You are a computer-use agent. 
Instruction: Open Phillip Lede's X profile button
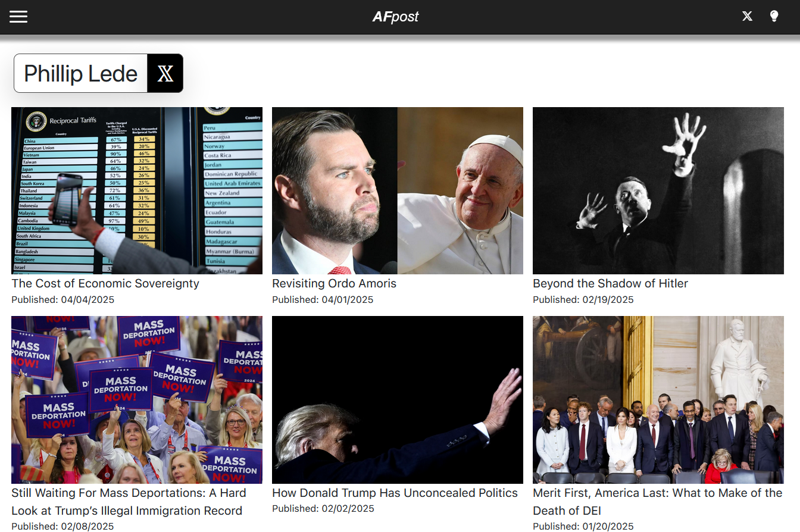(x=165, y=73)
